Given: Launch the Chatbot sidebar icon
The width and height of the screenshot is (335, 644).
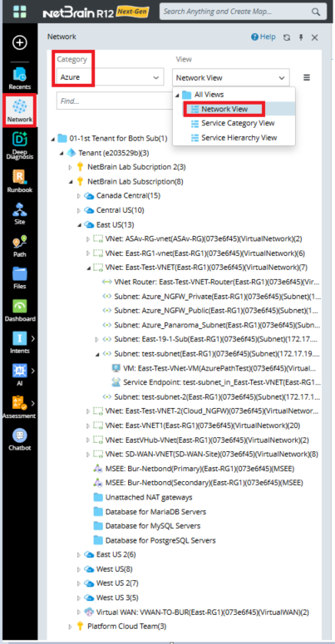Looking at the screenshot, I should (x=19, y=440).
